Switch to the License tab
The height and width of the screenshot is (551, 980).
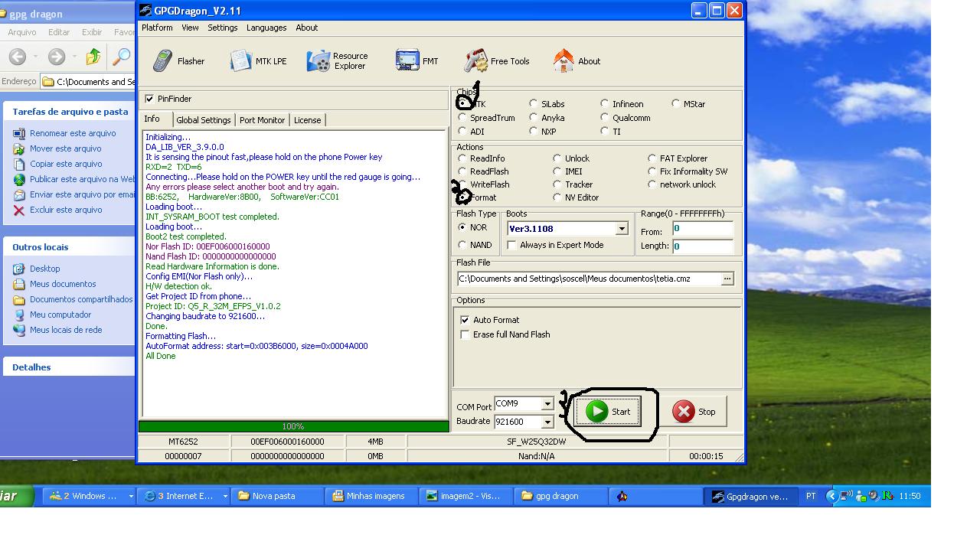coord(308,120)
